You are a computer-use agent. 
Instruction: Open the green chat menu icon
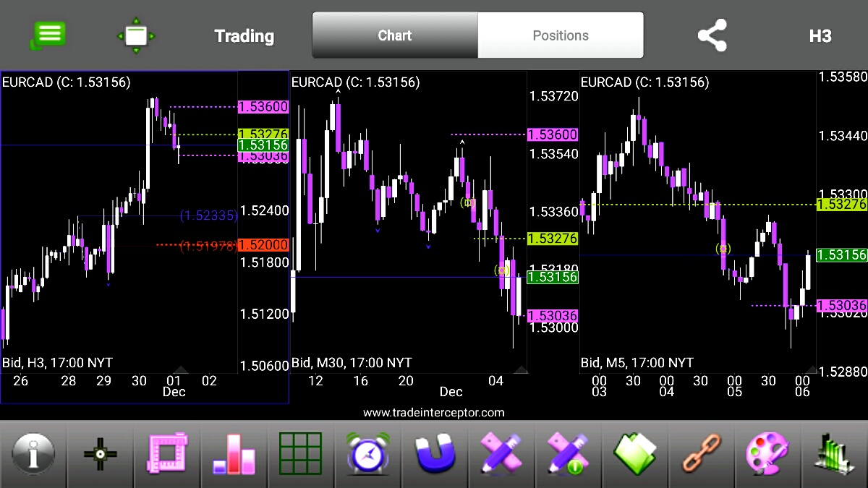48,35
